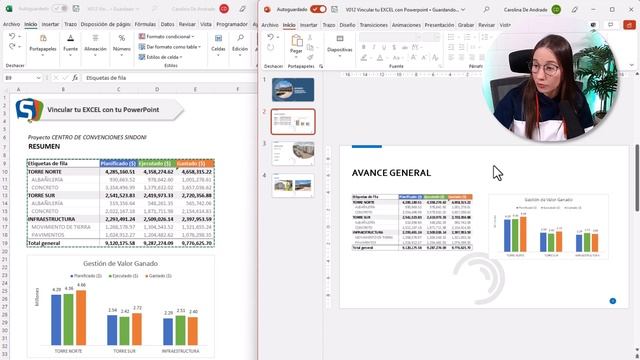Open Excel Vista tab

click(206, 24)
